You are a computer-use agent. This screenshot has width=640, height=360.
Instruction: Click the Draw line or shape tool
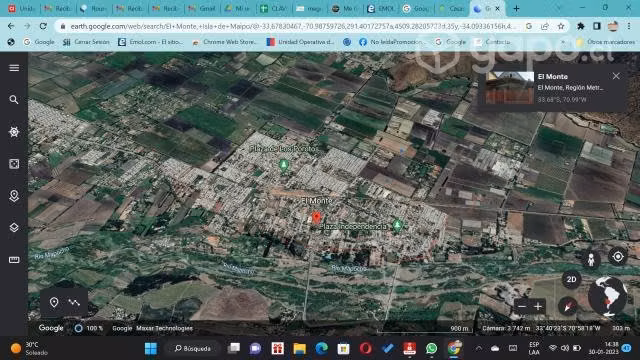click(x=74, y=302)
